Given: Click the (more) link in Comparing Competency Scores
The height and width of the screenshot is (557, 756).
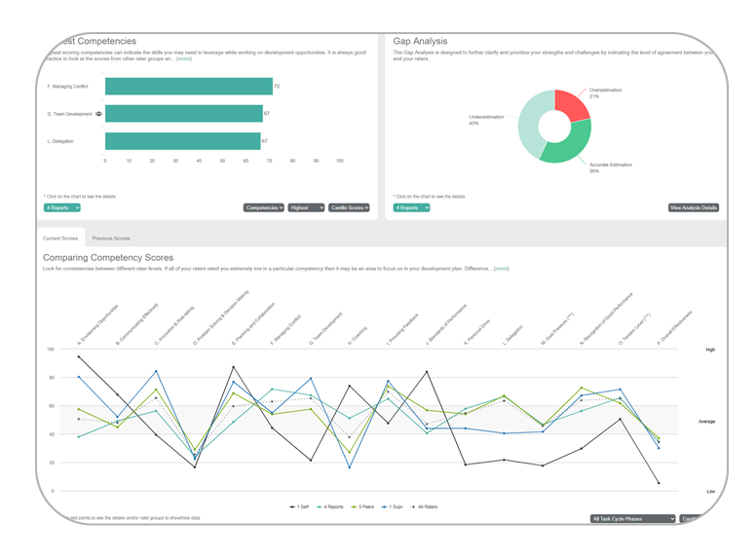Looking at the screenshot, I should pos(501,268).
